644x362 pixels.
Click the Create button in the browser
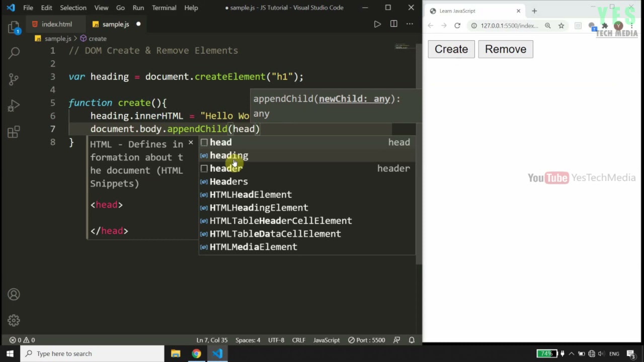451,49
